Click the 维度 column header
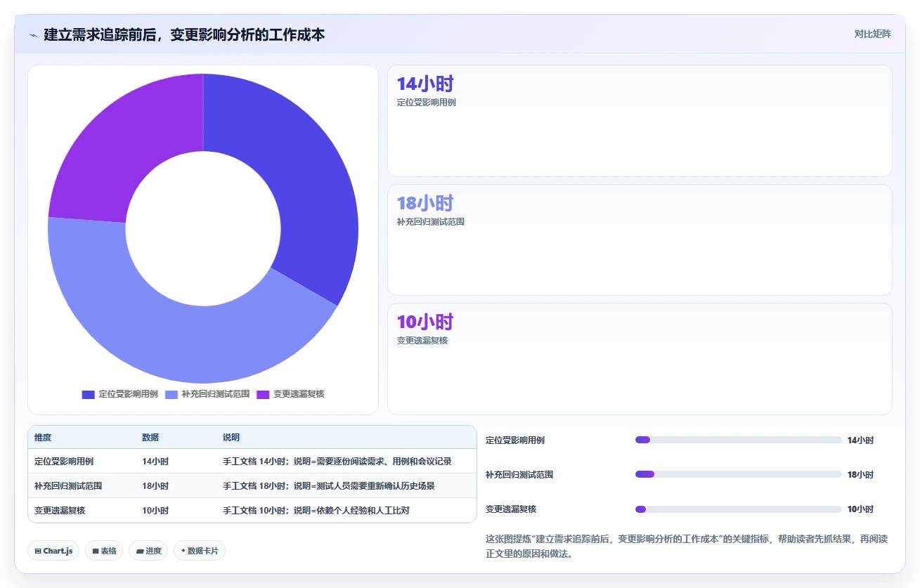This screenshot has height=588, width=920. (43, 438)
